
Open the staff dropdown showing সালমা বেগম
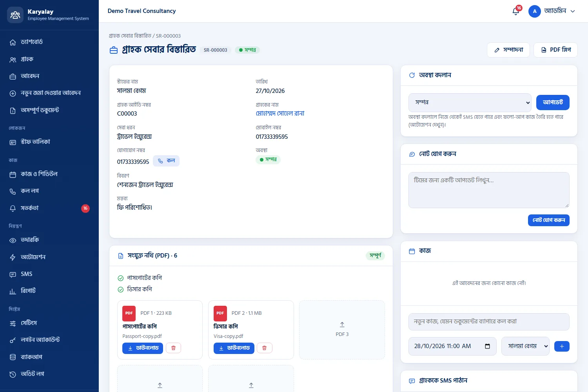[525, 346]
